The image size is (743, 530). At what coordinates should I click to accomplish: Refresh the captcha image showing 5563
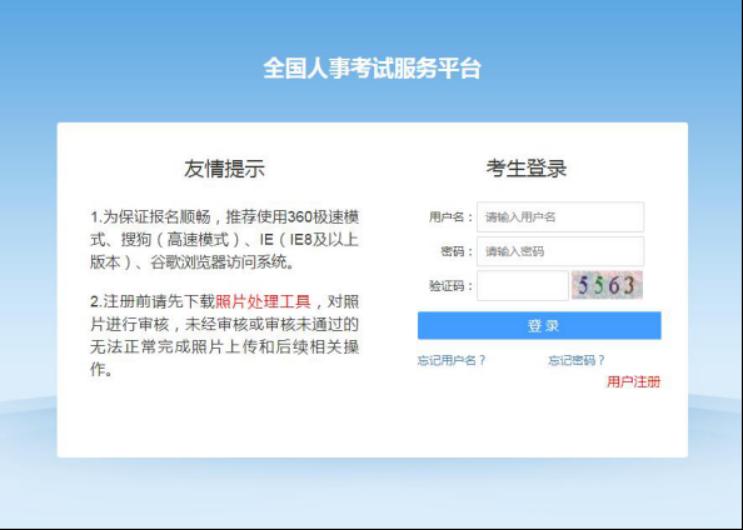click(x=607, y=286)
